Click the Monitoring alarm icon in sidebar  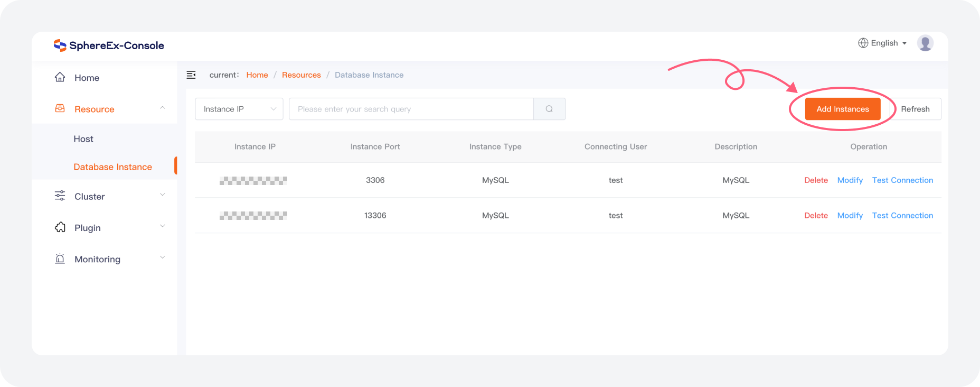[x=60, y=259]
